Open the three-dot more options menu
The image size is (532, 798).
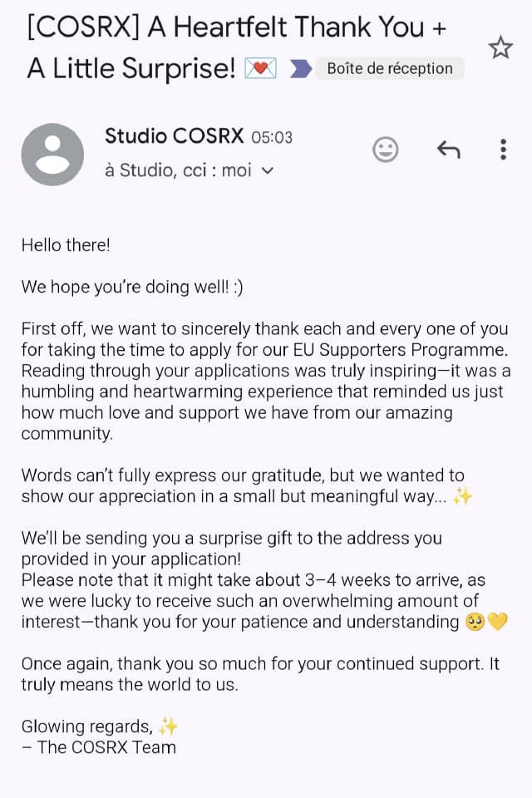503,150
